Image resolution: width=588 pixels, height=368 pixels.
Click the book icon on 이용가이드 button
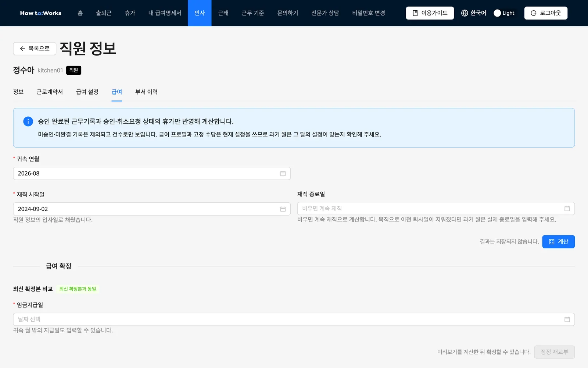click(x=415, y=13)
